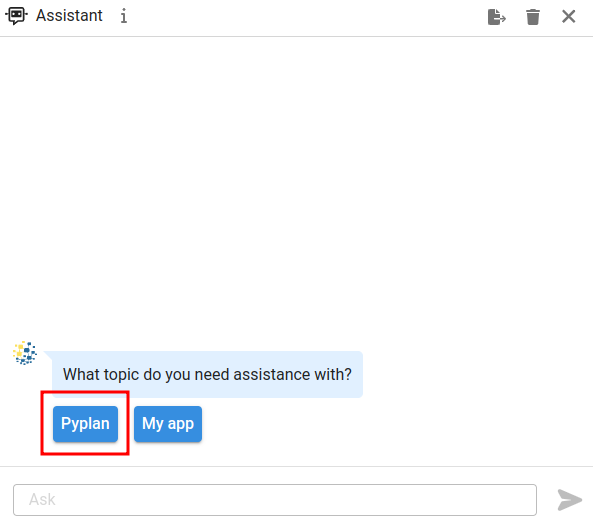593x529 pixels.
Task: Show assistant information via the i icon
Action: point(124,17)
